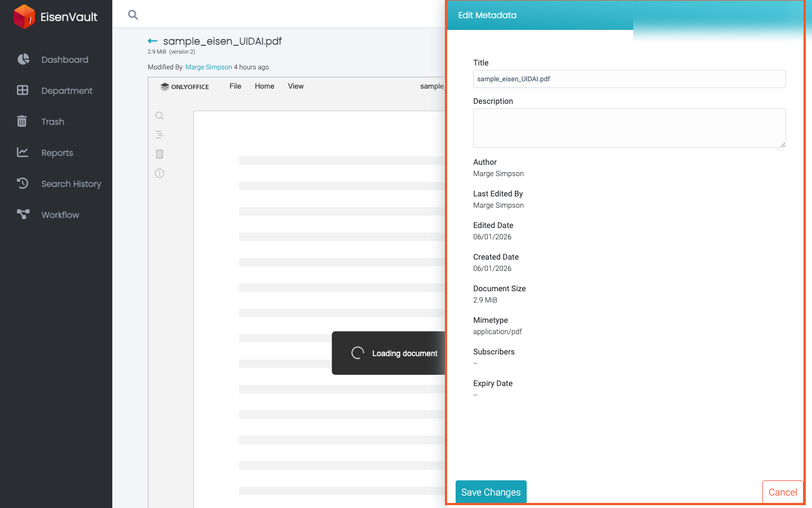812x508 pixels.
Task: Click the Author value 'Marge Simpson'
Action: 498,174
